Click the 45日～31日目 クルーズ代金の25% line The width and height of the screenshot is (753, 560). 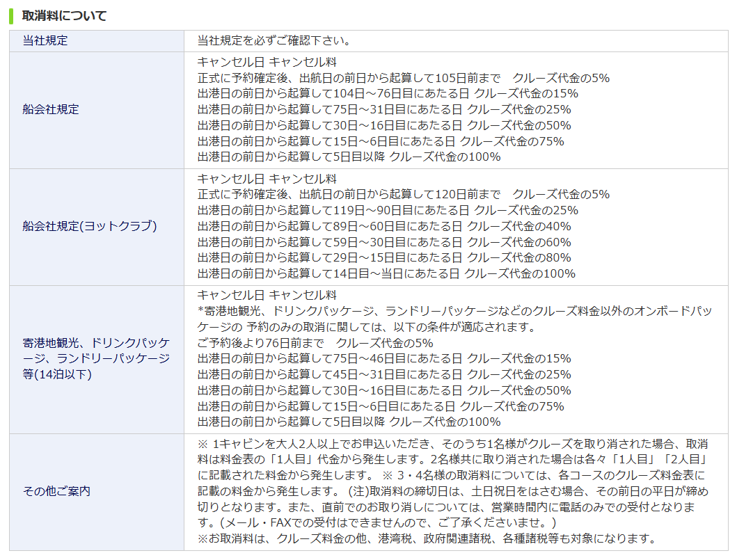384,375
